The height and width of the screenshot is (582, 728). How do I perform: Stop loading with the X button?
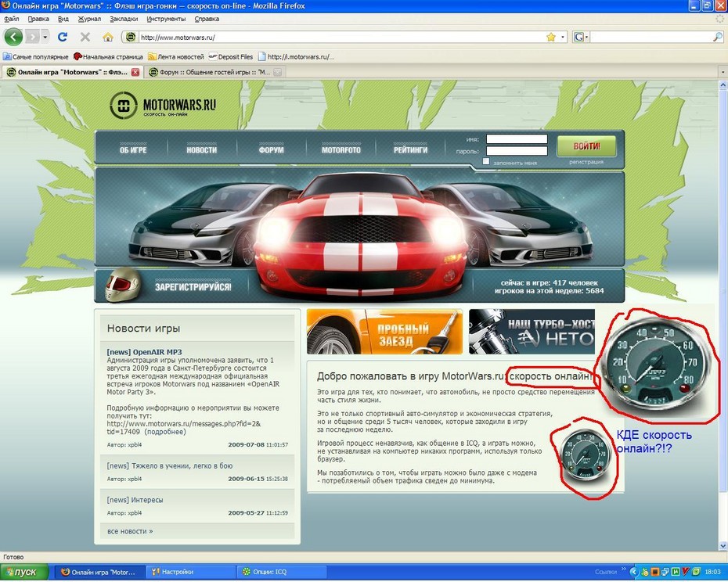[x=85, y=37]
